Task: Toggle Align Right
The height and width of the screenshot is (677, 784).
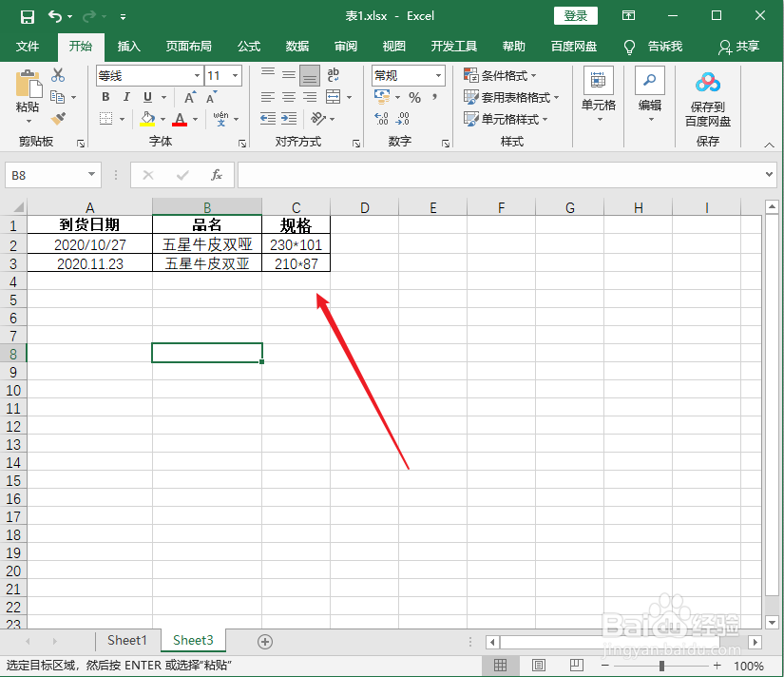Action: [x=310, y=97]
